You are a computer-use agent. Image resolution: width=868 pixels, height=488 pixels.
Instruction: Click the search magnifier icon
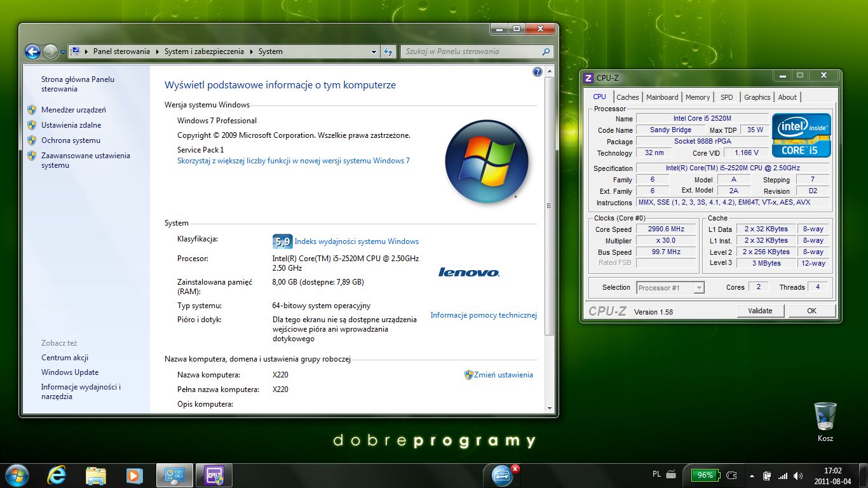click(546, 51)
